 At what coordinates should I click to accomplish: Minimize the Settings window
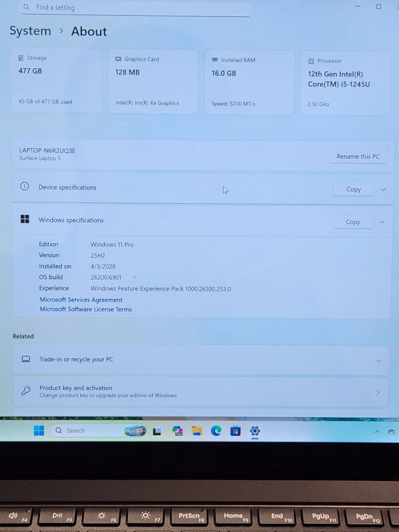tap(357, 6)
